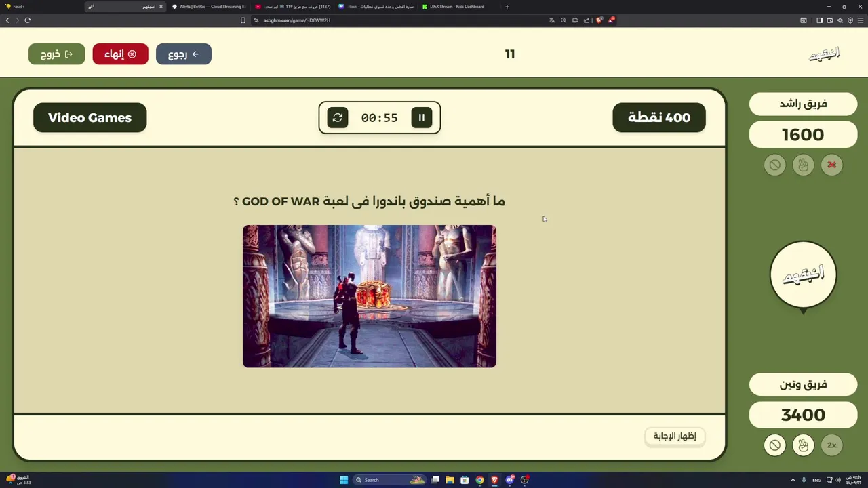This screenshot has width=868, height=488.
Task: Open Discord from the taskbar
Action: coord(509,480)
